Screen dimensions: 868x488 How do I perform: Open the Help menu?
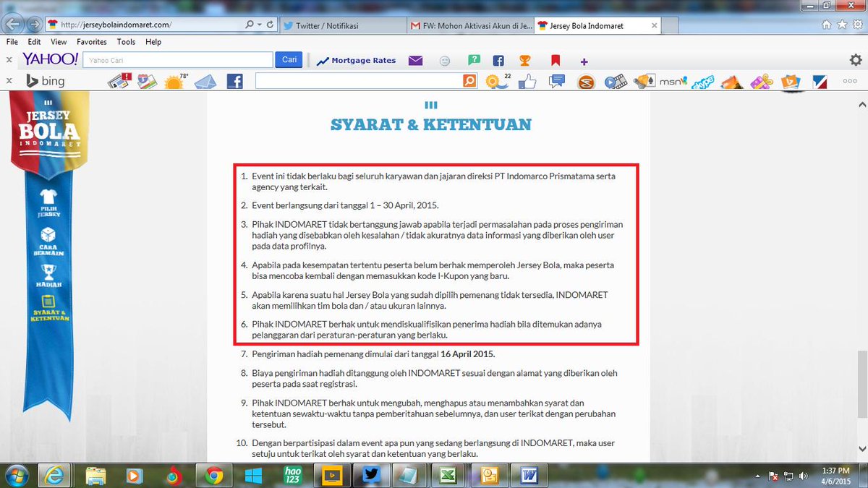click(153, 42)
